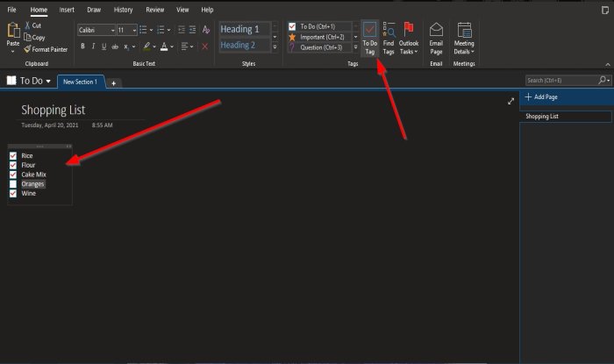Screen dimensions: 614x364
Task: Collapse the ribbon chevron
Action: [x=607, y=65]
